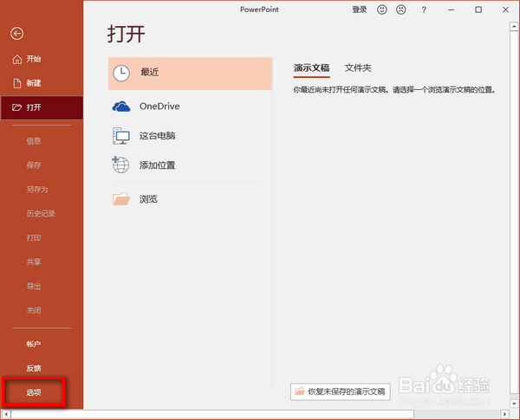Click the back arrow circle icon

pos(16,33)
